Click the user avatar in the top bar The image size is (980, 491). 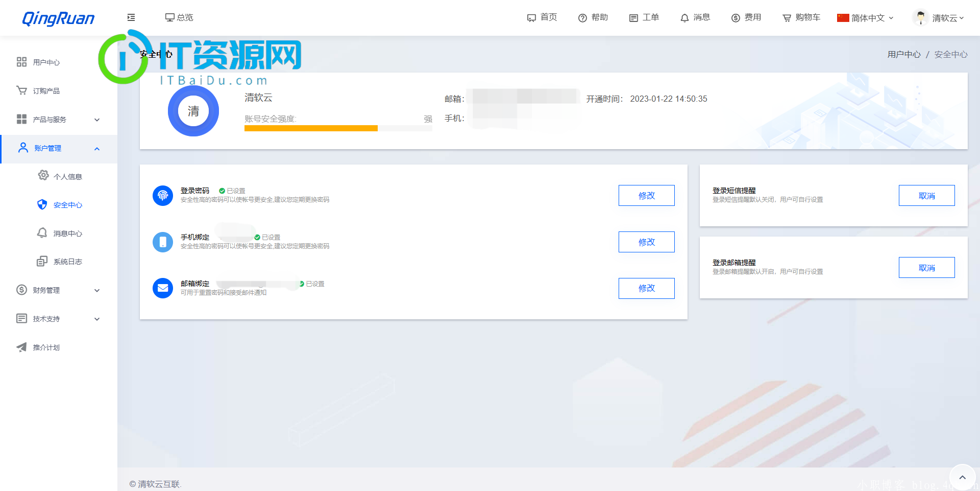(x=920, y=18)
